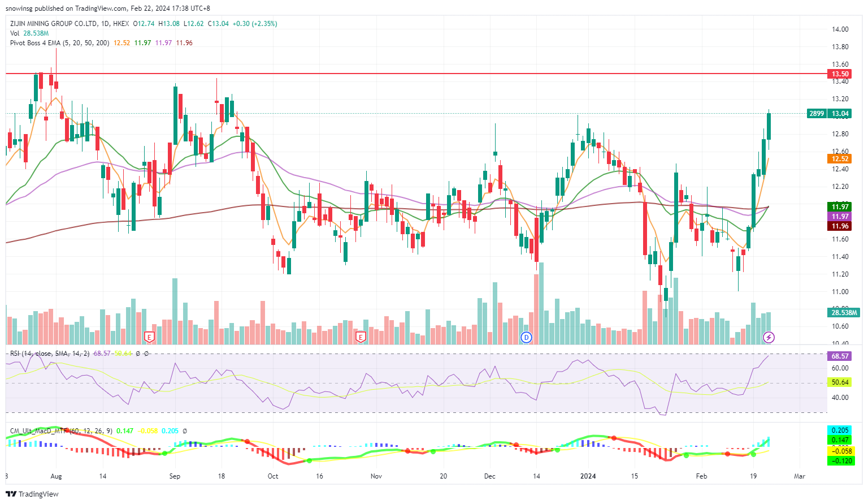The image size is (868, 504).
Task: Click the dark red 11.96 EMA price label
Action: (840, 226)
